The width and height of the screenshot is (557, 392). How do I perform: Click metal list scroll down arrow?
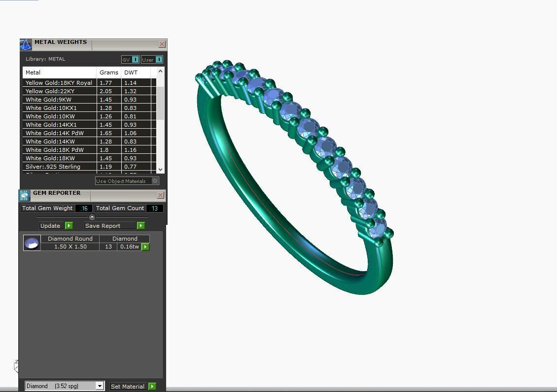[x=161, y=170]
